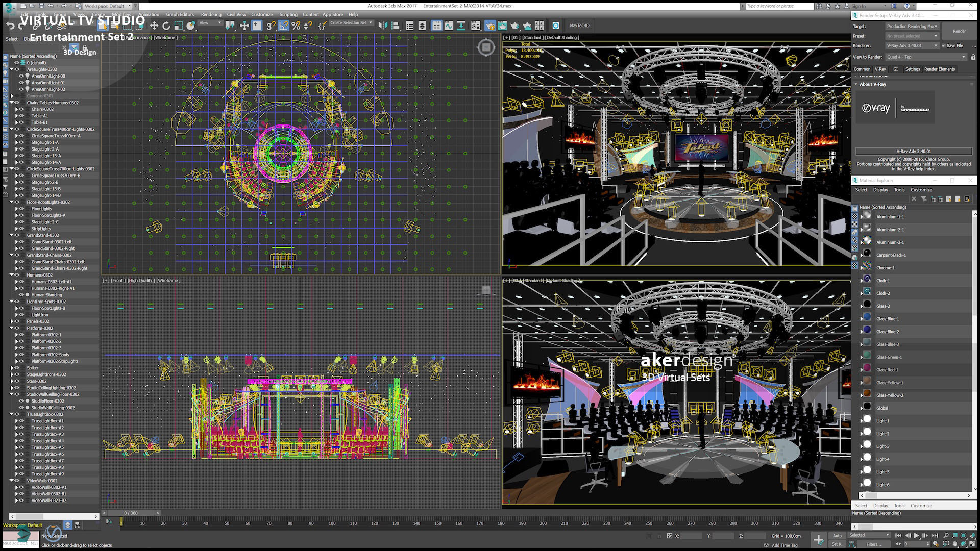Click the keyword search field in the title bar
Screen dimensions: 980x551
point(776,6)
